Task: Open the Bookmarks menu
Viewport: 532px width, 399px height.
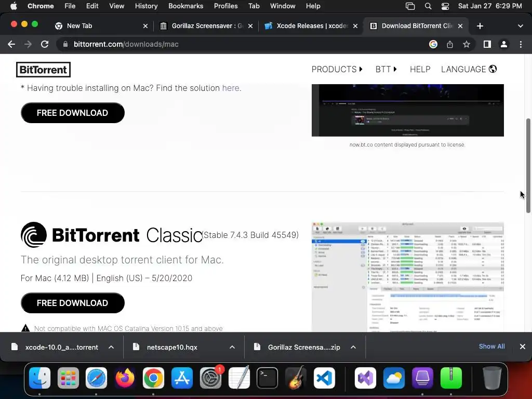Action: pyautogui.click(x=185, y=6)
